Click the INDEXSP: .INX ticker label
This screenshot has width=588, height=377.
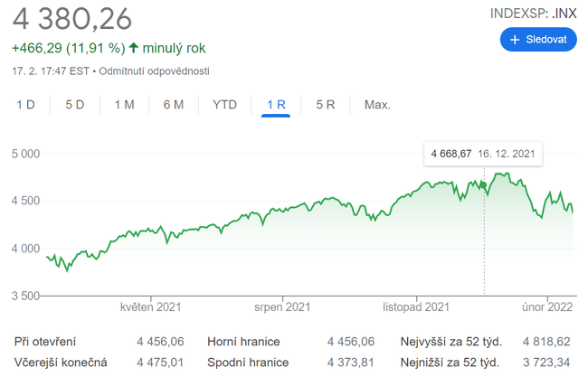click(532, 14)
